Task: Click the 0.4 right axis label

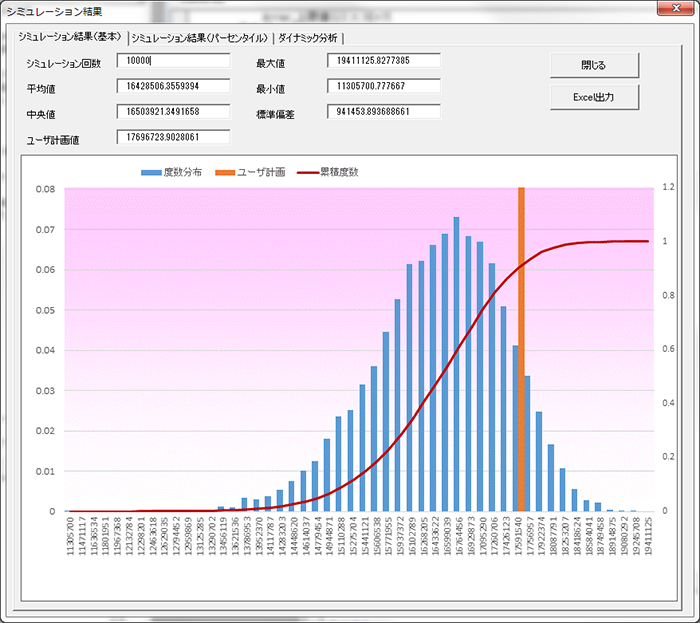Action: pyautogui.click(x=668, y=403)
